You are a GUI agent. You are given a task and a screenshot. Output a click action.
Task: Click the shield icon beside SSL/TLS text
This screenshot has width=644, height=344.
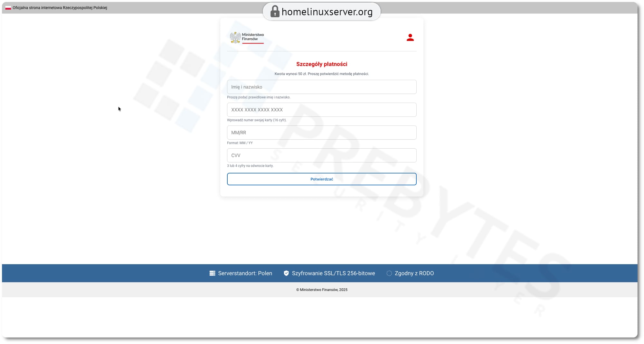tap(286, 273)
